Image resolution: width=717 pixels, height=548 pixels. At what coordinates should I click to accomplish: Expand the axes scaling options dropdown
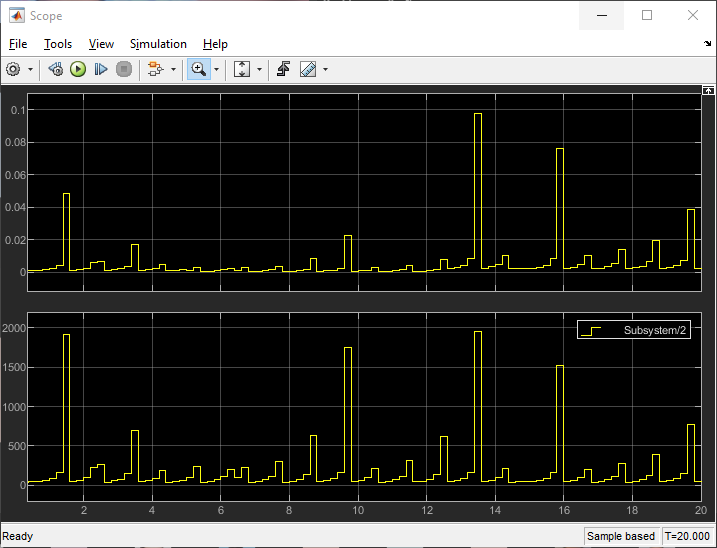[259, 70]
